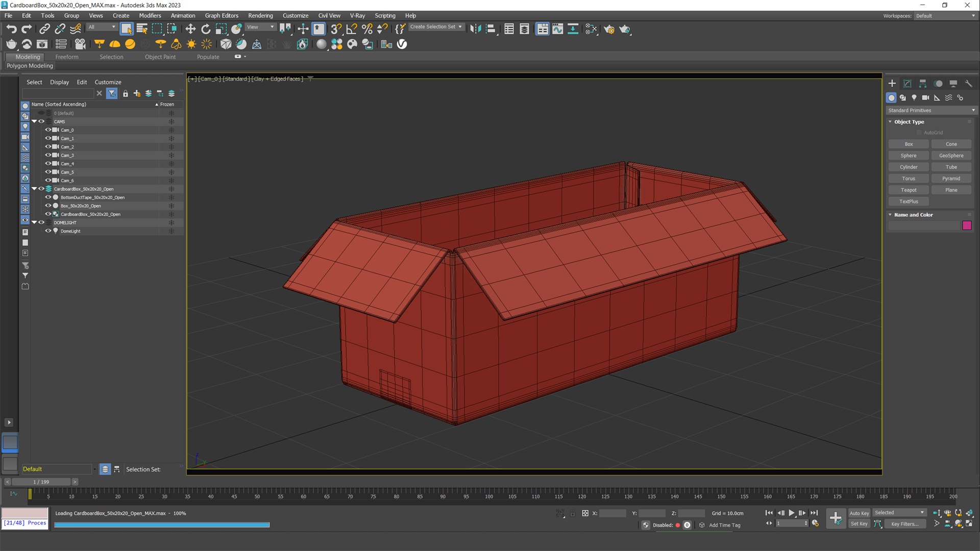Click the Key Mode Toggle icon
This screenshot has height=551, width=980.
coord(769,523)
